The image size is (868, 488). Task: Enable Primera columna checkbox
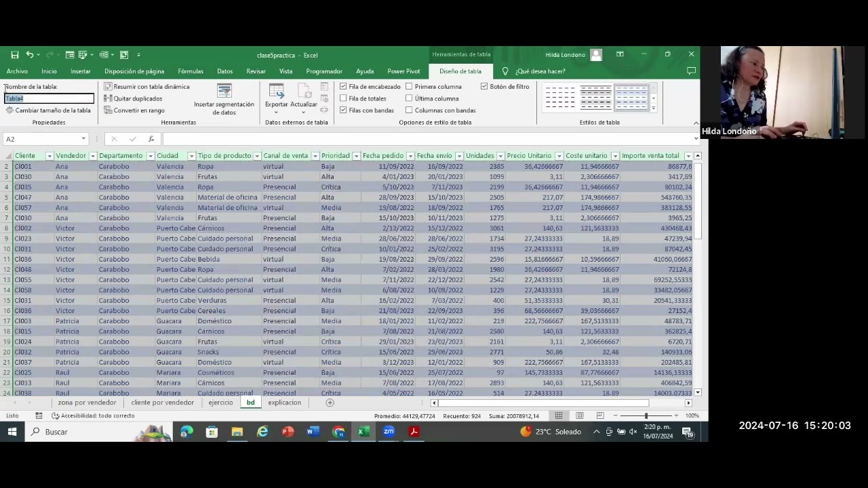pos(409,87)
